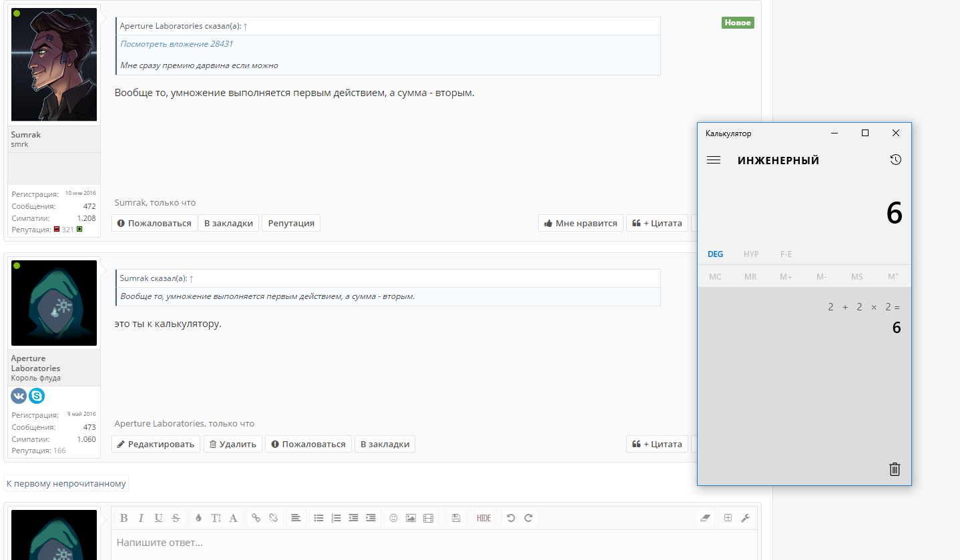Click the MC memory clear button
Viewport: 960px width, 560px height.
(x=715, y=276)
